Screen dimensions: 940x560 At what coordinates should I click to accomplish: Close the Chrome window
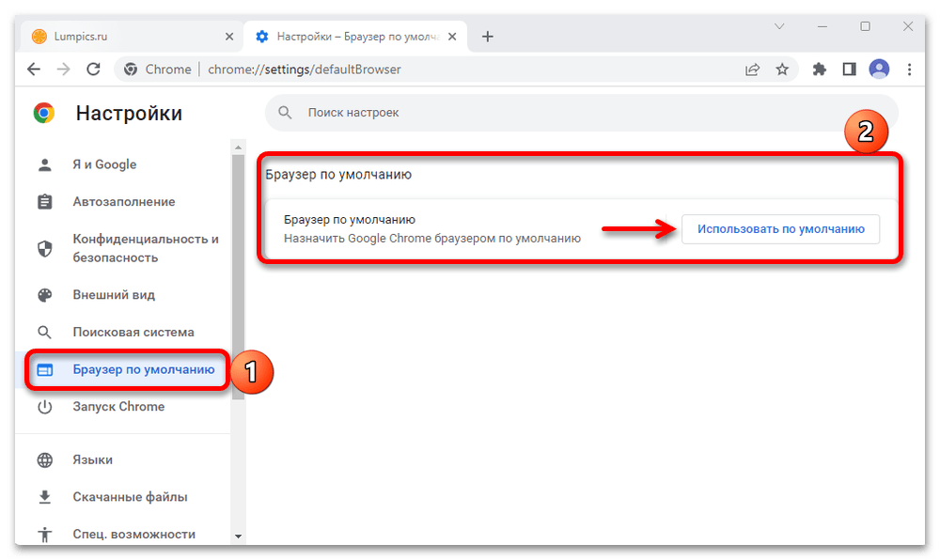[908, 26]
